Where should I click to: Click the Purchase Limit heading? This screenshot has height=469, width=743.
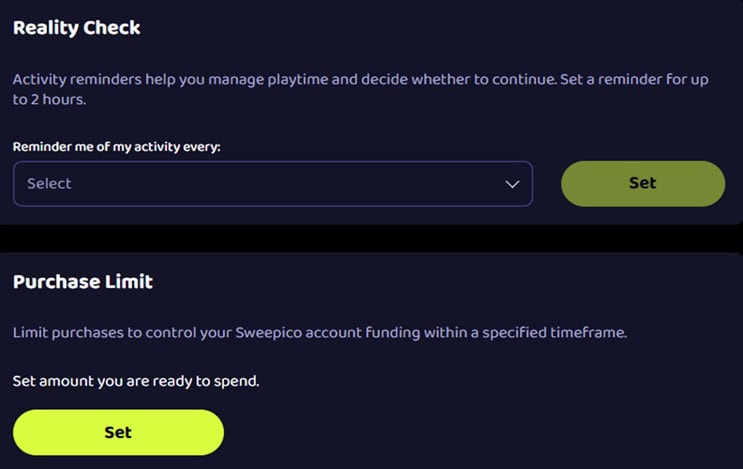click(83, 282)
